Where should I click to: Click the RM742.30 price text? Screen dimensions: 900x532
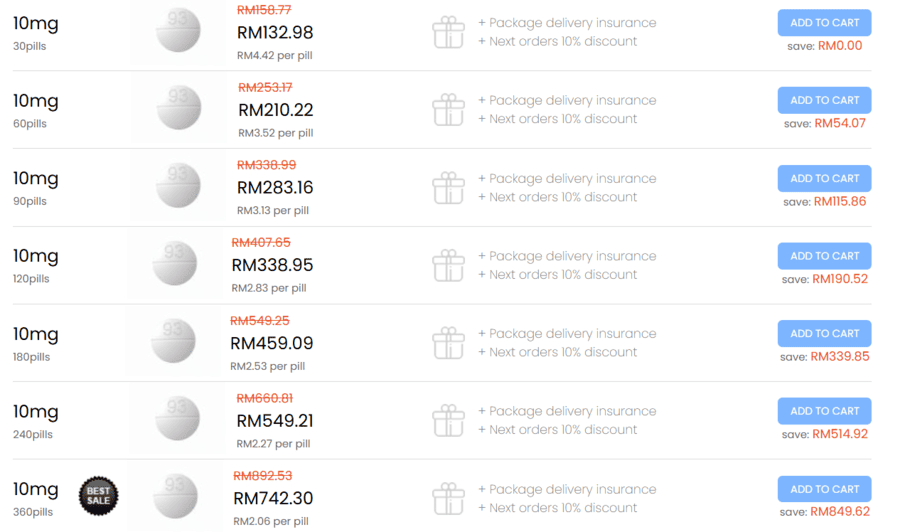tap(273, 498)
